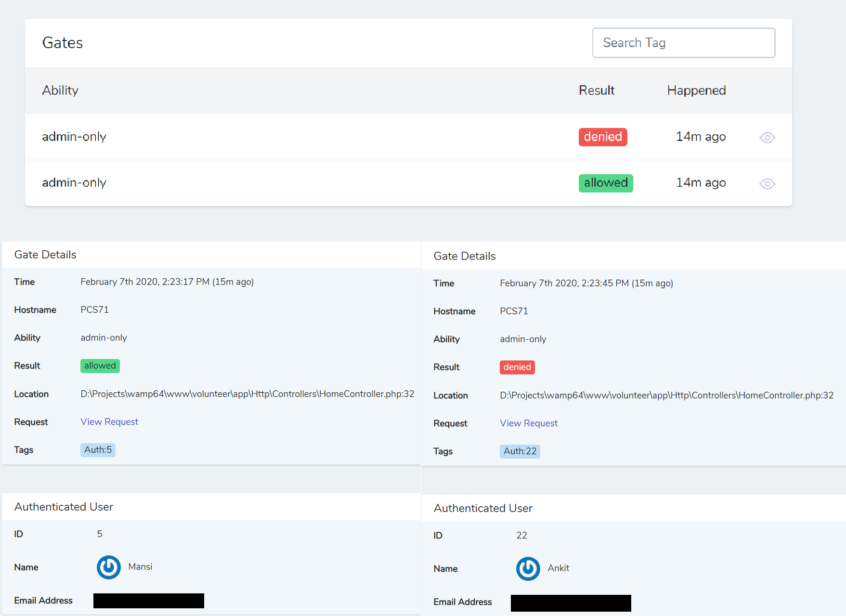Select the Auth:22 tag
The image size is (846, 616).
coord(520,451)
